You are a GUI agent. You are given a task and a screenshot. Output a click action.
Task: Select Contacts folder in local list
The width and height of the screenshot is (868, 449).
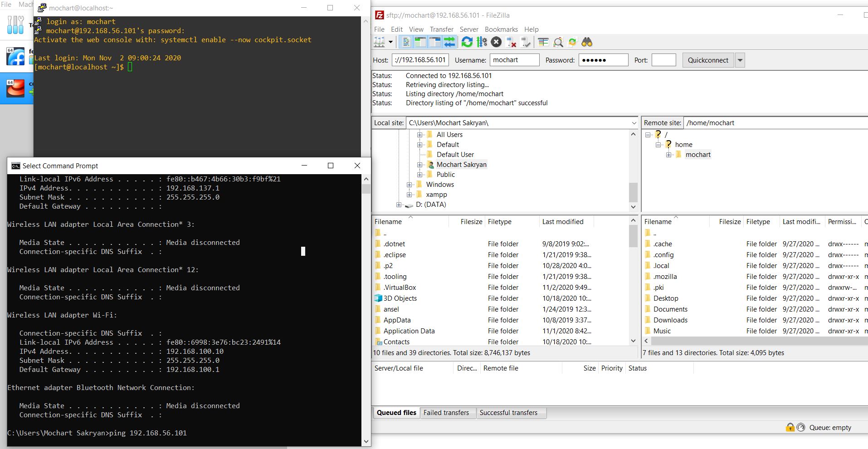501,342
